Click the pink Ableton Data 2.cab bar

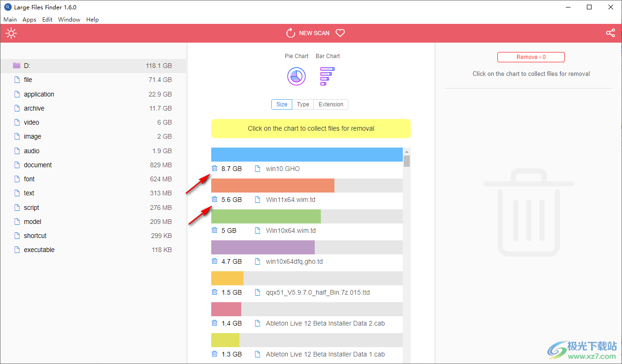pyautogui.click(x=226, y=309)
